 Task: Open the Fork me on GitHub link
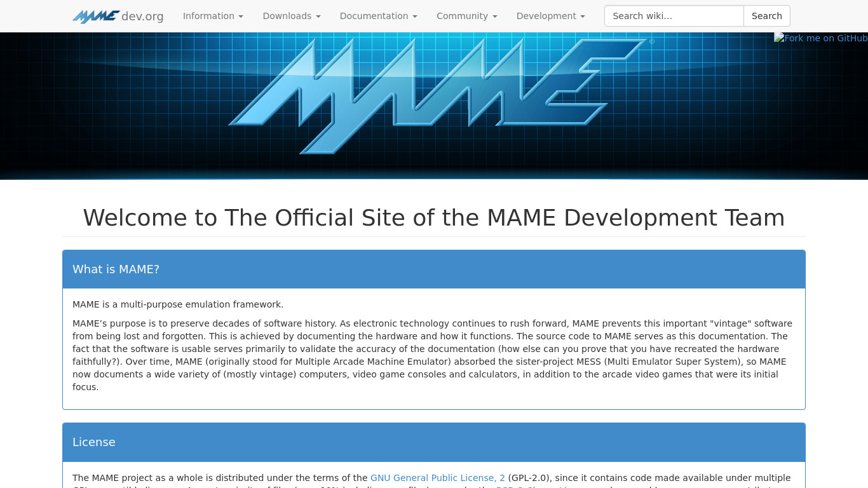[x=821, y=38]
